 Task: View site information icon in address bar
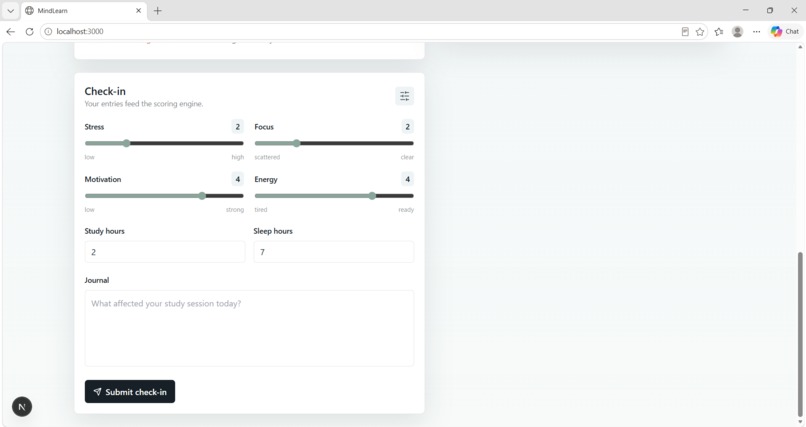click(x=48, y=31)
